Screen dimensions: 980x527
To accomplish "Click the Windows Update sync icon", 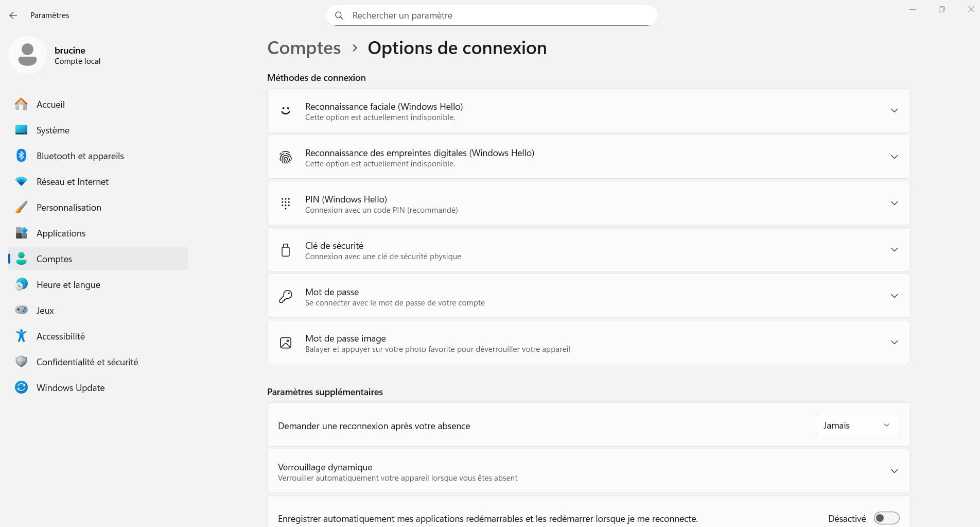I will tap(21, 387).
